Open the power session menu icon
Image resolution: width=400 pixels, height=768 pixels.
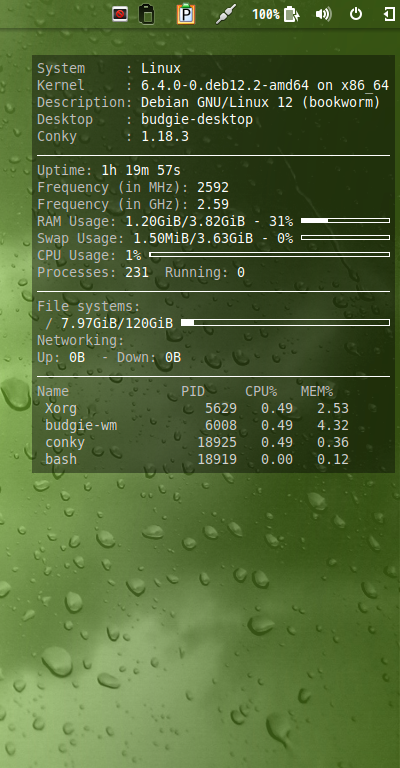click(x=356, y=14)
